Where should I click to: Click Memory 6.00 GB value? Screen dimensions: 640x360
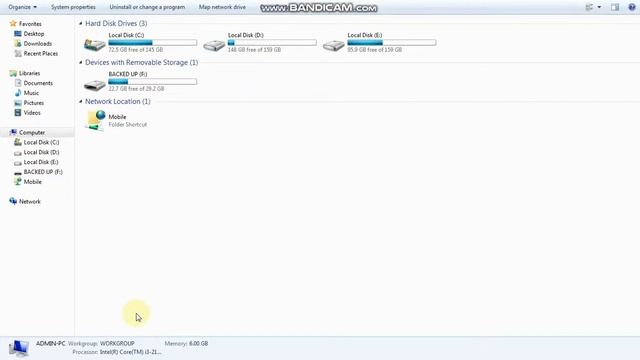tap(198, 343)
